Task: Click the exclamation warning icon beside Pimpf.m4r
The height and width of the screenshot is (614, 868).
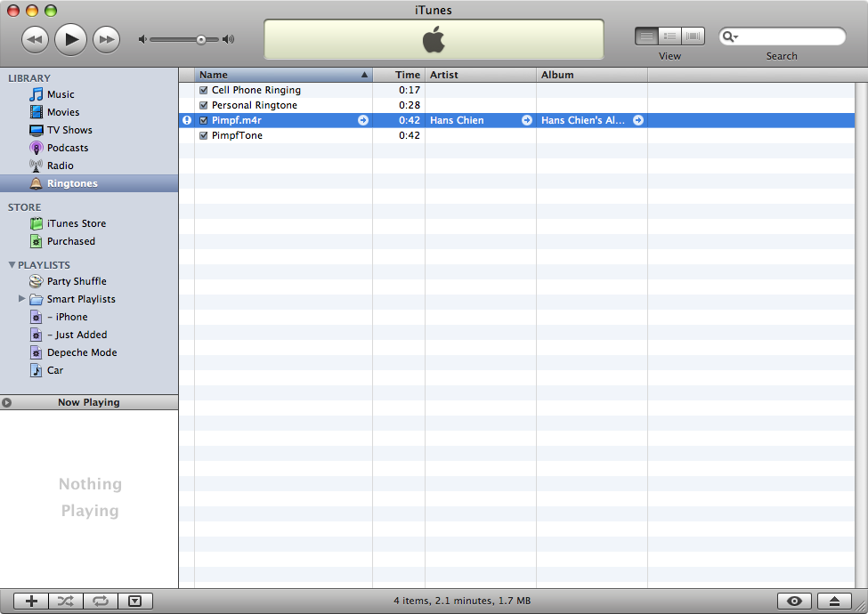Action: pos(187,120)
